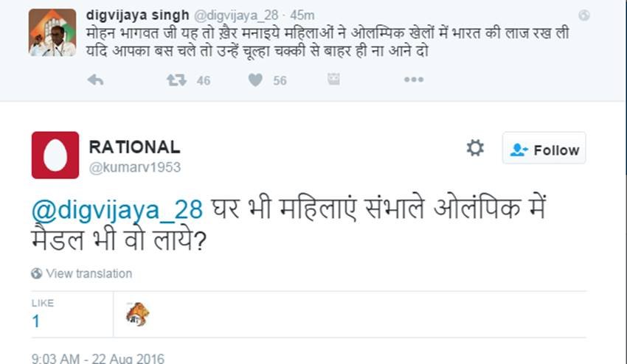627x364 pixels.
Task: Click the reply arrow under Digvijaya's tweet
Action: 95,80
